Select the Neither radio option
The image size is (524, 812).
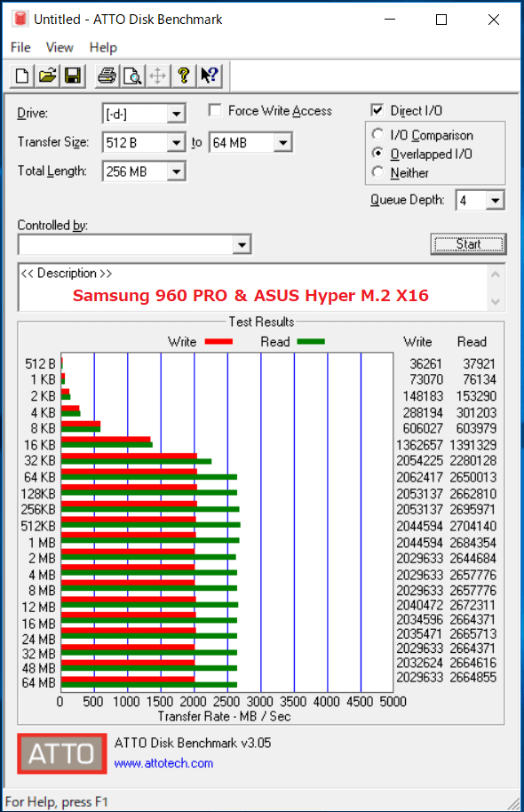pyautogui.click(x=378, y=172)
